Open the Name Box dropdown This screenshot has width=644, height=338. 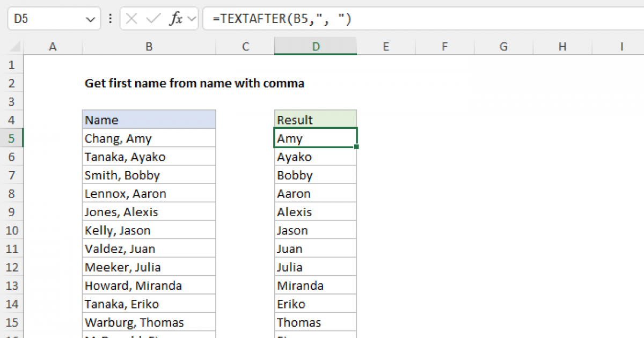pos(91,18)
